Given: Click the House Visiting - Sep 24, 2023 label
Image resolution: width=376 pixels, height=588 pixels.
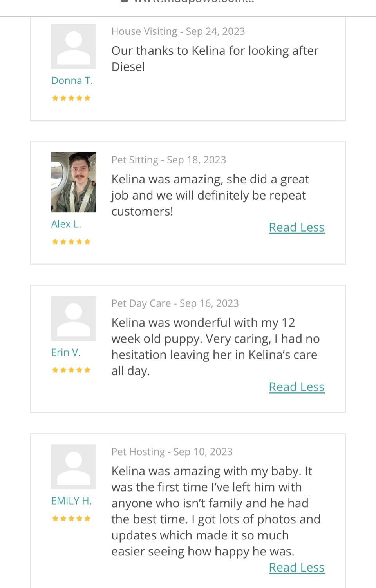Looking at the screenshot, I should coord(178,31).
